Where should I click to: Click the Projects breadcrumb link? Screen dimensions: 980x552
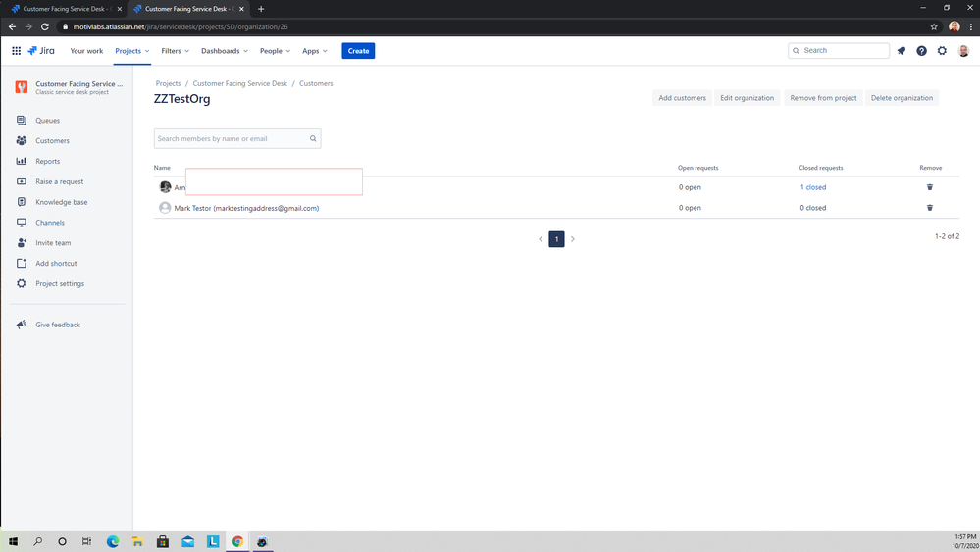(x=168, y=83)
